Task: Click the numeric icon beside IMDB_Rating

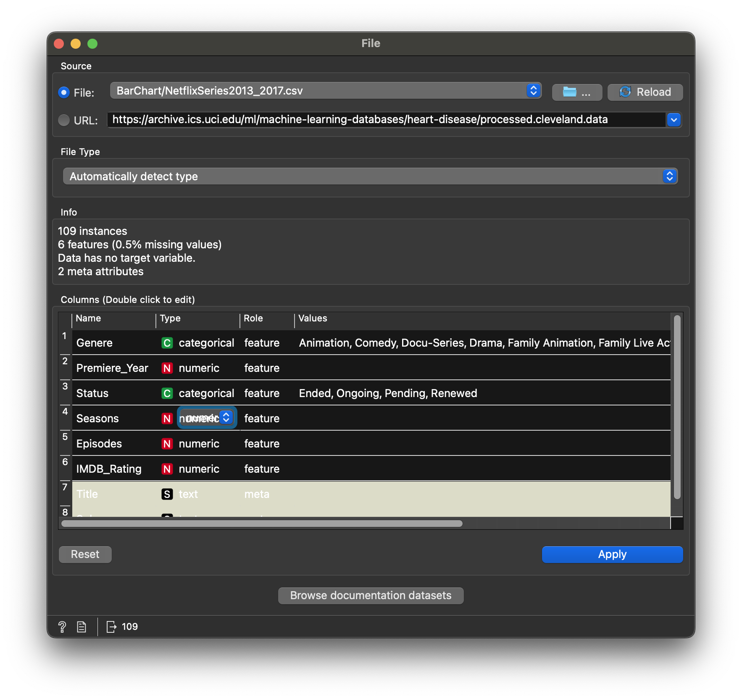Action: tap(167, 469)
